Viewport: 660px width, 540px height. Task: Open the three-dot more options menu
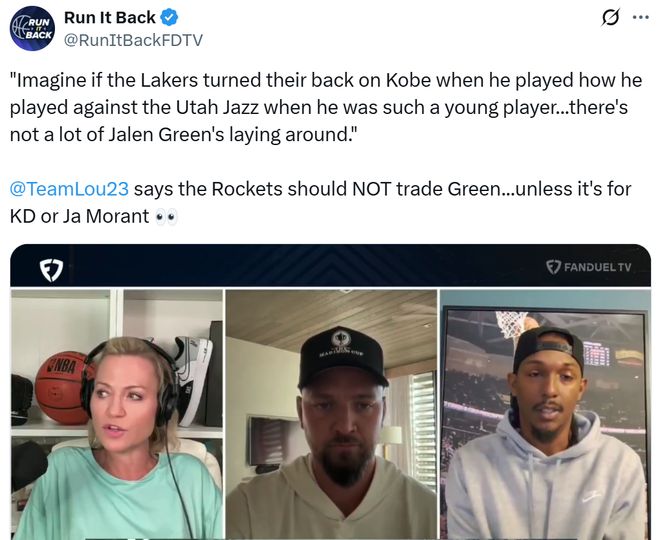pyautogui.click(x=641, y=18)
